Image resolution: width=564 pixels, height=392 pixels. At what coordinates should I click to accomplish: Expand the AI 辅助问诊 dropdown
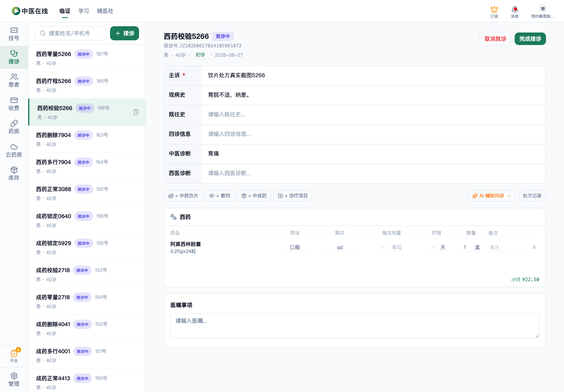492,196
